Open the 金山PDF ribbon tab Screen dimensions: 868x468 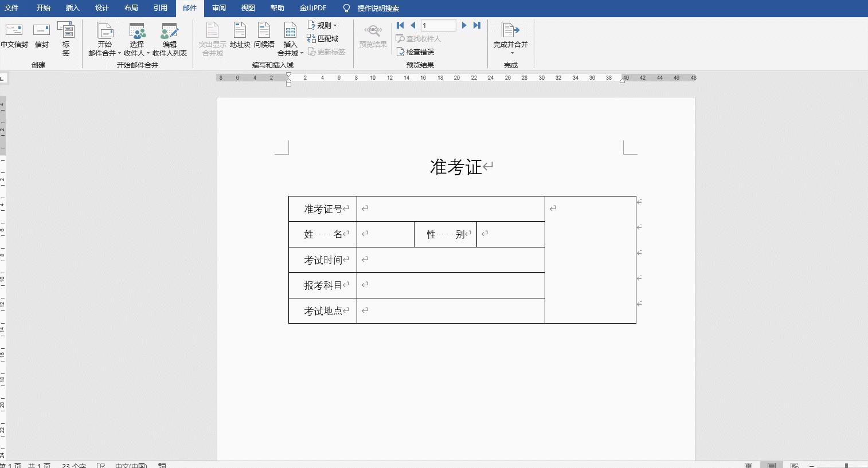(x=313, y=8)
